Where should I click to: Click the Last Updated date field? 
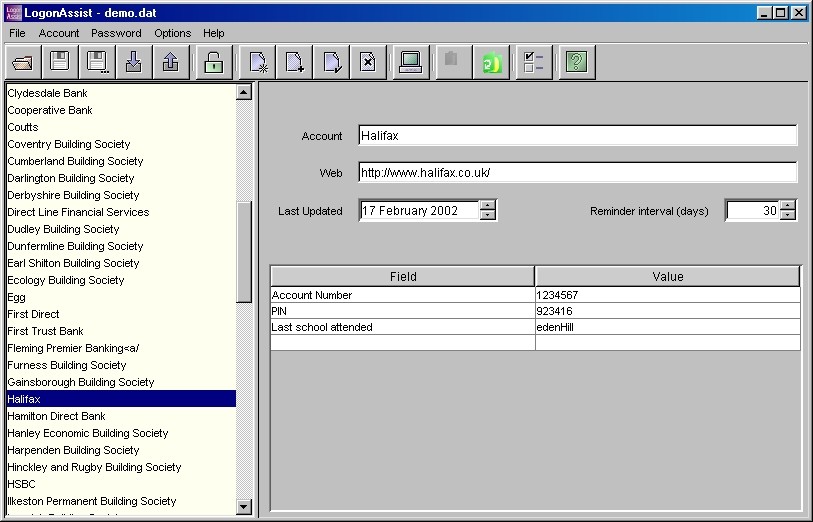click(x=419, y=211)
